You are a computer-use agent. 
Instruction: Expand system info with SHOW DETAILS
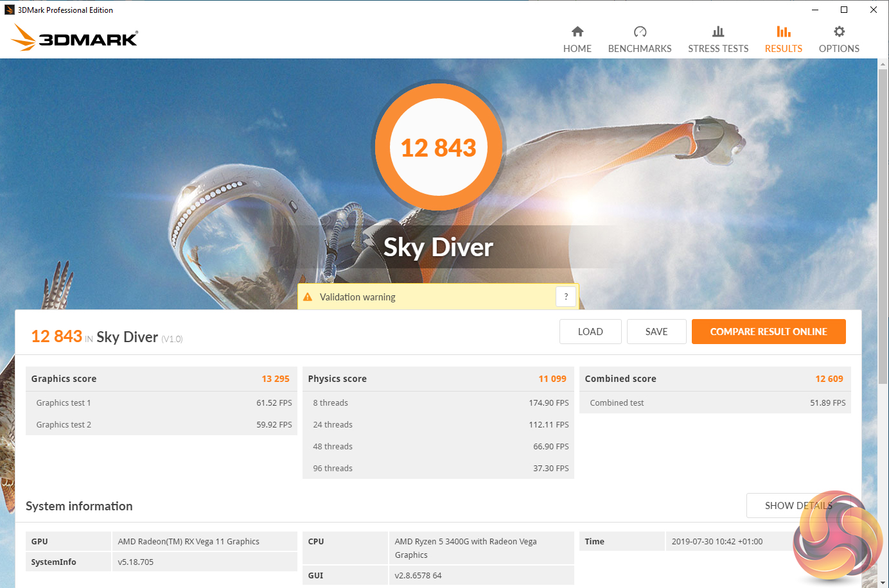798,506
